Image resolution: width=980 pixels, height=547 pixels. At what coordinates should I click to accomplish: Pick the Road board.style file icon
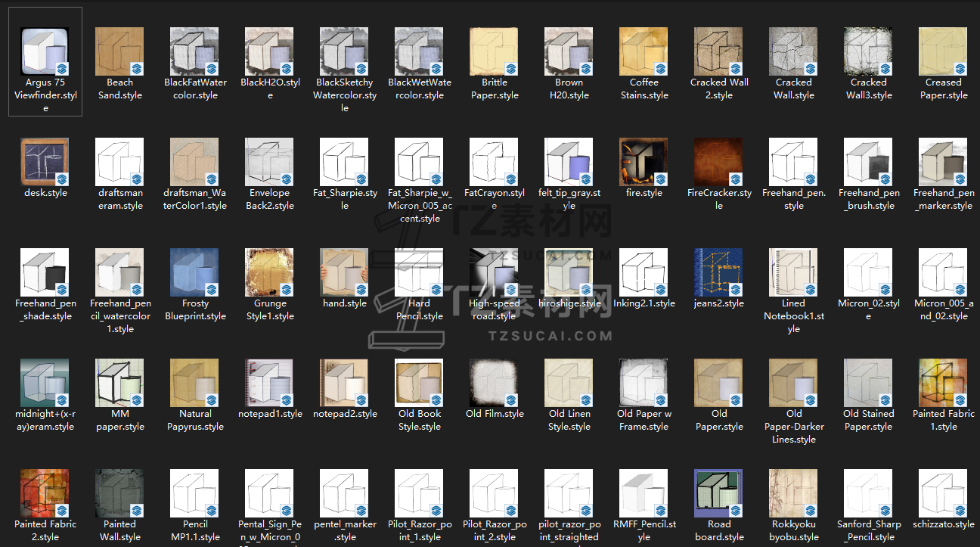719,493
